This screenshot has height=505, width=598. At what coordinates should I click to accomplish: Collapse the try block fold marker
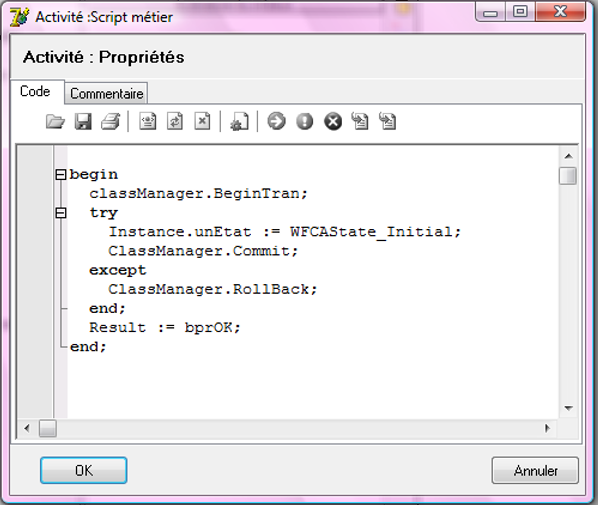pos(61,213)
